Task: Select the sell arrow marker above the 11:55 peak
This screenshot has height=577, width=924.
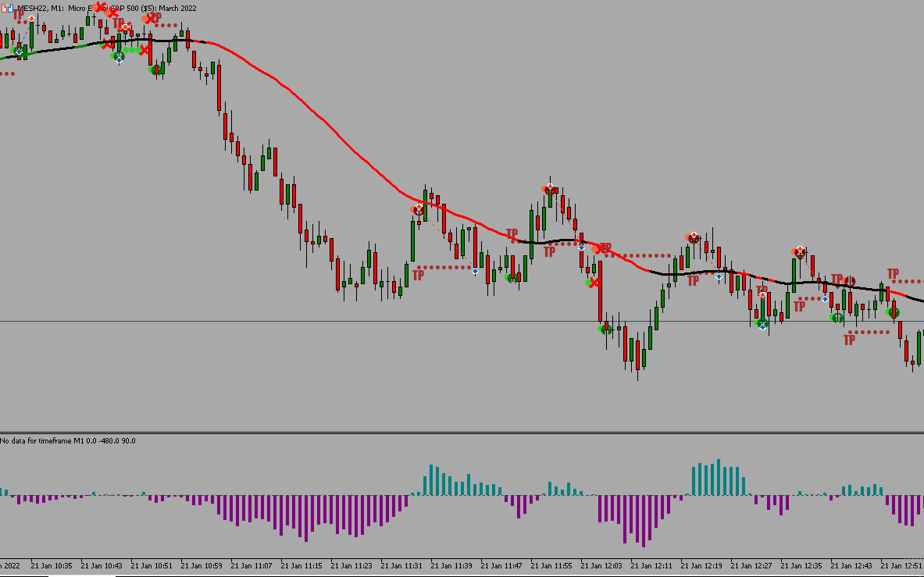Action: pos(550,188)
